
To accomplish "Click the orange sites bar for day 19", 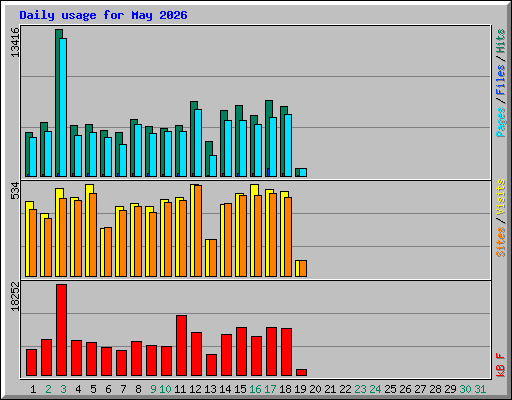I will (x=303, y=269).
